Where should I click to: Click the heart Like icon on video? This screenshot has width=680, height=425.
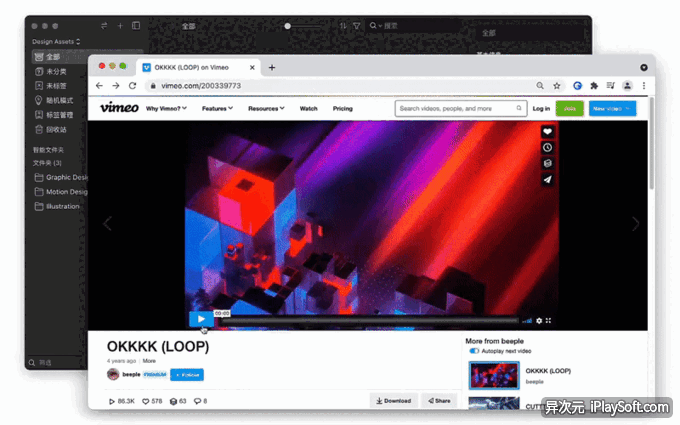547,132
